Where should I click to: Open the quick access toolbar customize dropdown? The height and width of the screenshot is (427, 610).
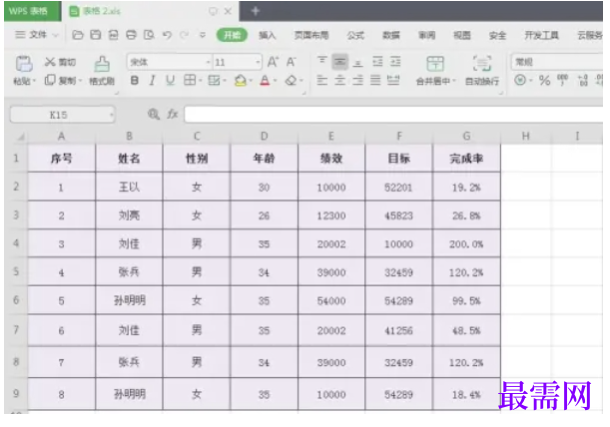coord(202,35)
